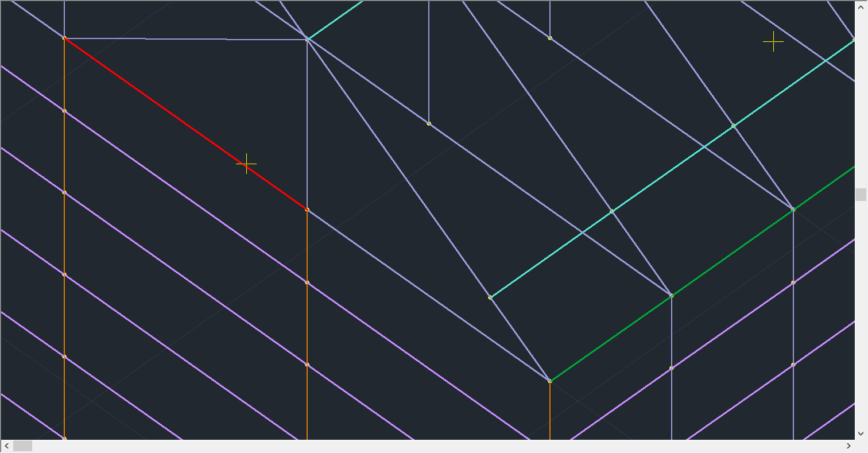The height and width of the screenshot is (453, 868).
Task: Select the dark green diagonal line
Action: pos(703,274)
